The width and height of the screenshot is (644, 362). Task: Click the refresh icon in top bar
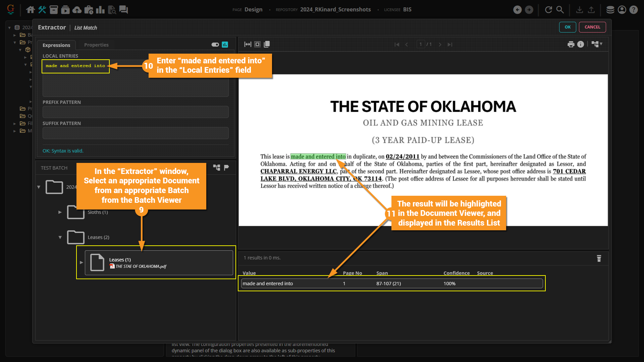(549, 10)
